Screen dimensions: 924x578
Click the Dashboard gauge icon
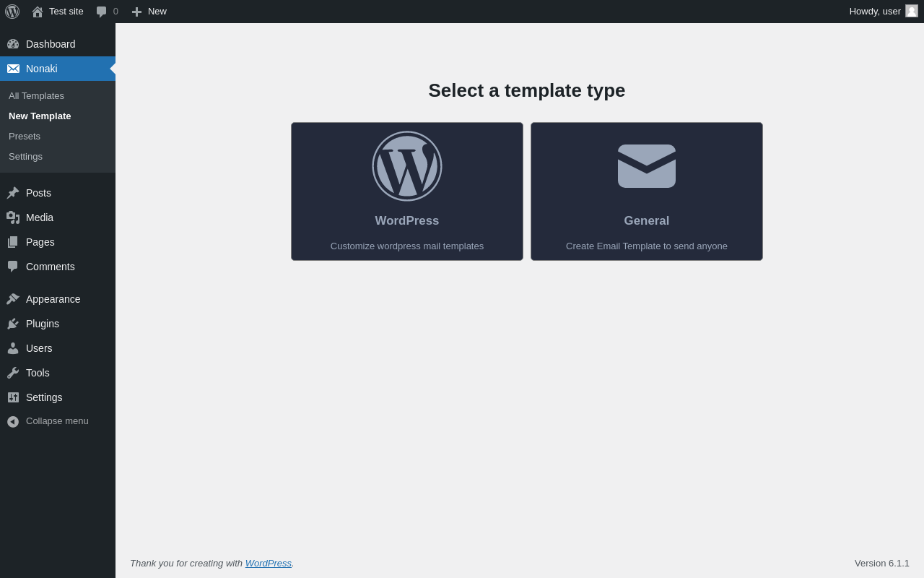[x=13, y=44]
